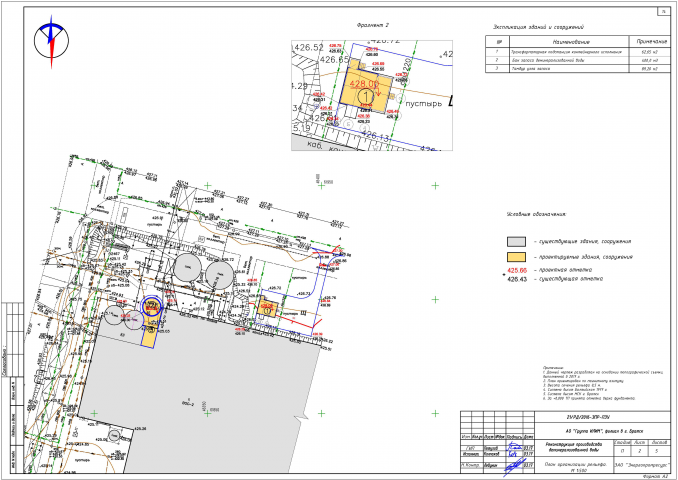The height and width of the screenshot is (480, 678).
Task: Click row 2 'Бак запаса деминерализованной воды'
Action: [x=548, y=60]
